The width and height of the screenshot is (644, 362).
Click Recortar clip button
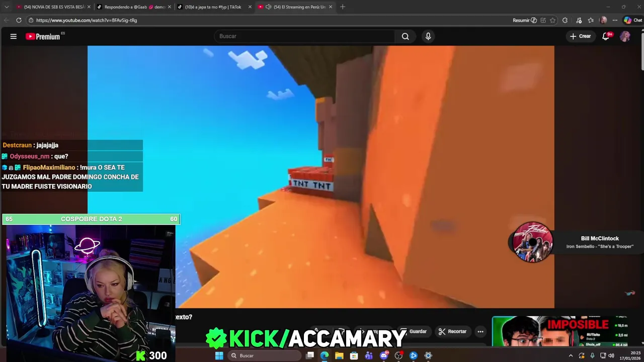(x=452, y=331)
